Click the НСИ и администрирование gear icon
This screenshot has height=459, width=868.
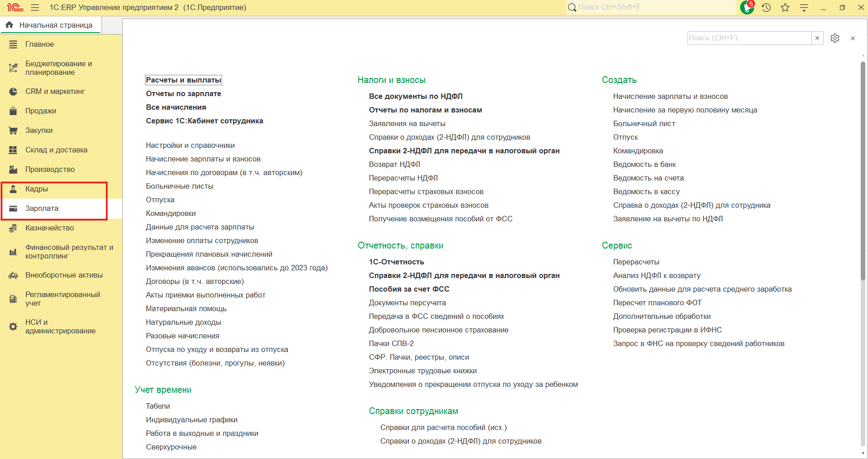[x=13, y=327]
